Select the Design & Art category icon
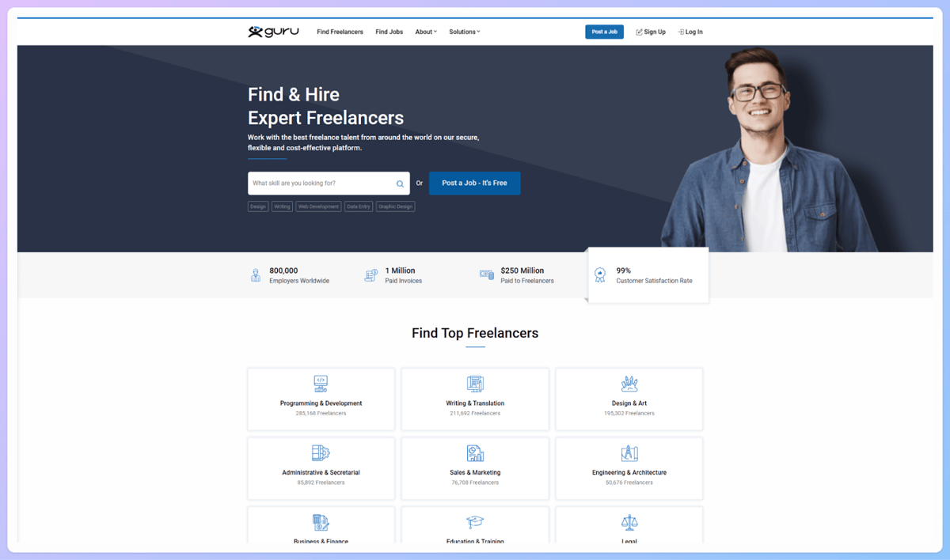The width and height of the screenshot is (950, 560). [x=629, y=384]
